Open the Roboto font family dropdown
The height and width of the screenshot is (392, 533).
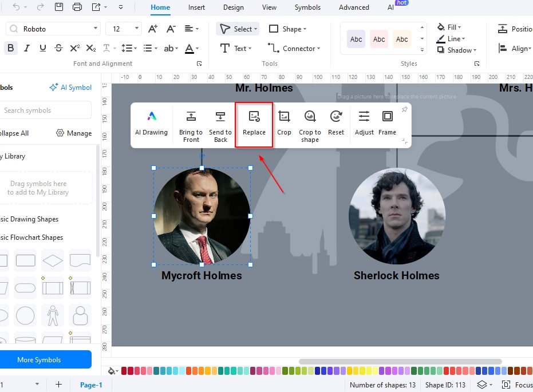[96, 29]
